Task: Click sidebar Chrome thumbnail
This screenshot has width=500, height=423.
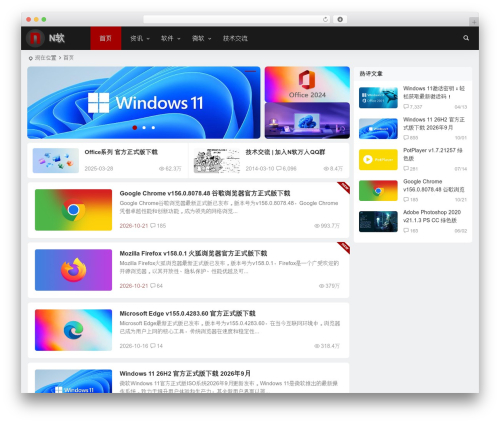Action: pyautogui.click(x=378, y=190)
